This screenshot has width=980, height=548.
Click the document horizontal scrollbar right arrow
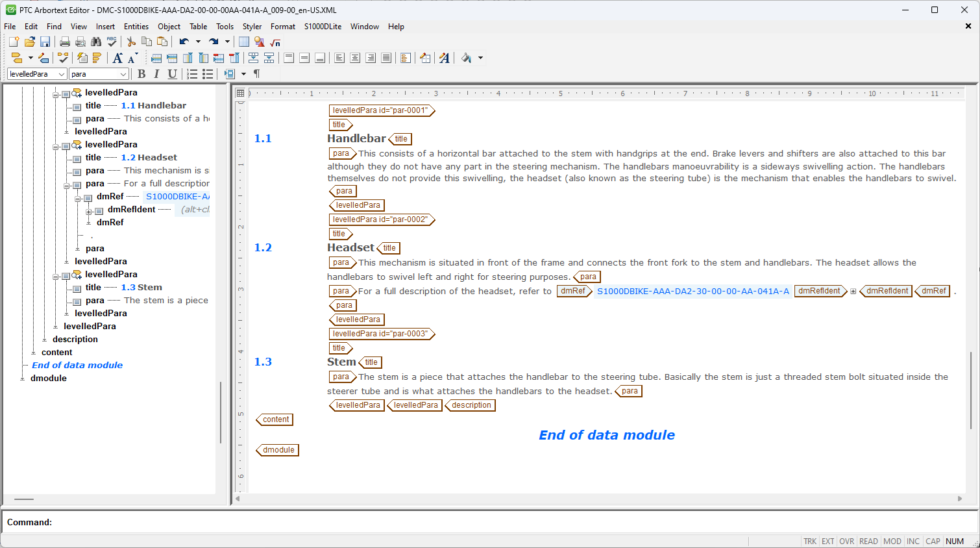pos(960,499)
